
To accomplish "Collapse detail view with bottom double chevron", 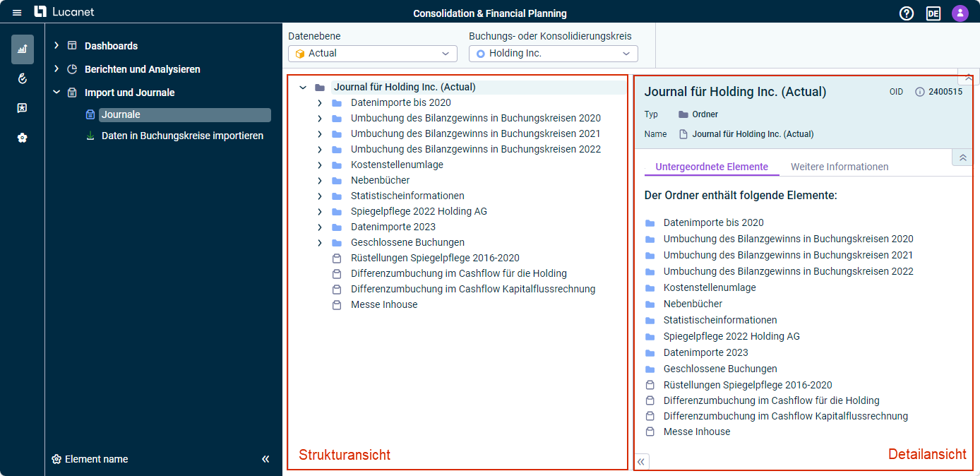I will coord(641,462).
